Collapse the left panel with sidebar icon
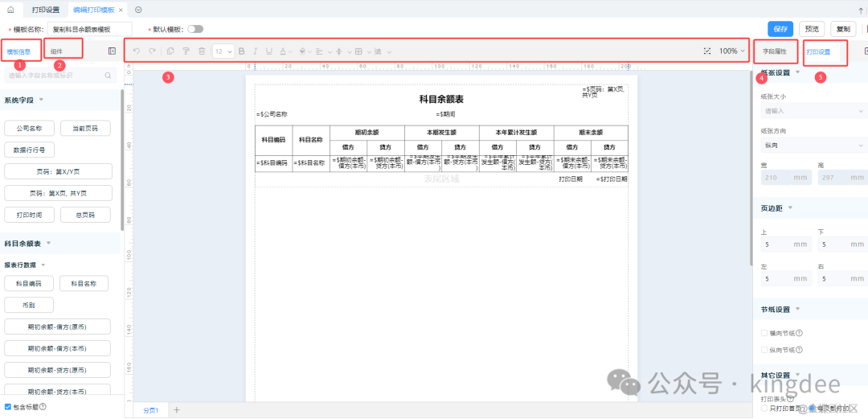 click(x=112, y=51)
